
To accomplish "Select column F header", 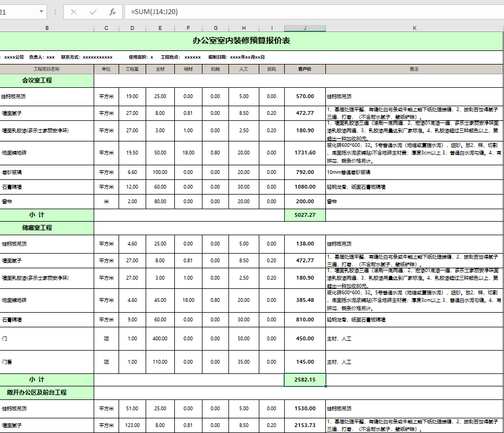I will tap(188, 28).
